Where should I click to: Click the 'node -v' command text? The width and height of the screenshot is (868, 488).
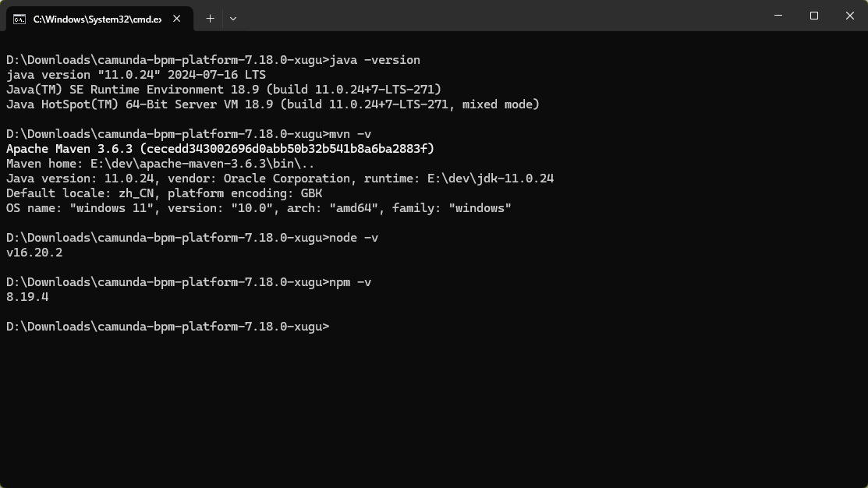(x=353, y=238)
